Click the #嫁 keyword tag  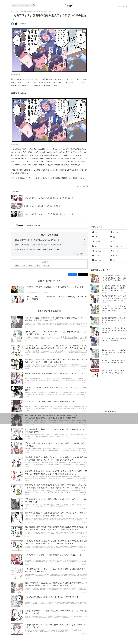click(24, 266)
